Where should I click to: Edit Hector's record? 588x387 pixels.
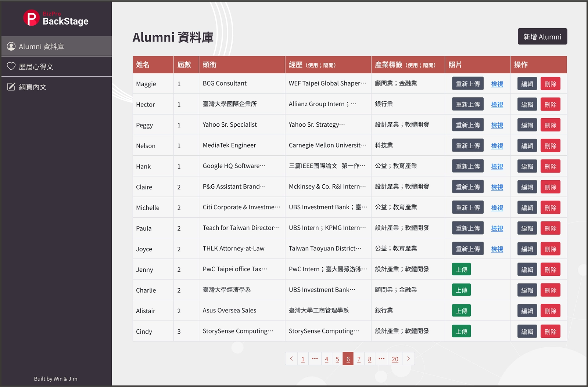(527, 104)
